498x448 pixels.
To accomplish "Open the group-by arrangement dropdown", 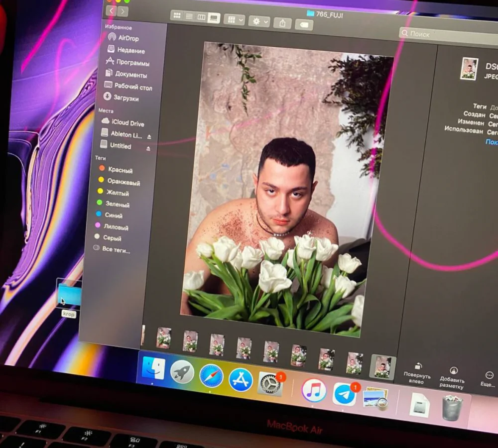I will click(235, 20).
